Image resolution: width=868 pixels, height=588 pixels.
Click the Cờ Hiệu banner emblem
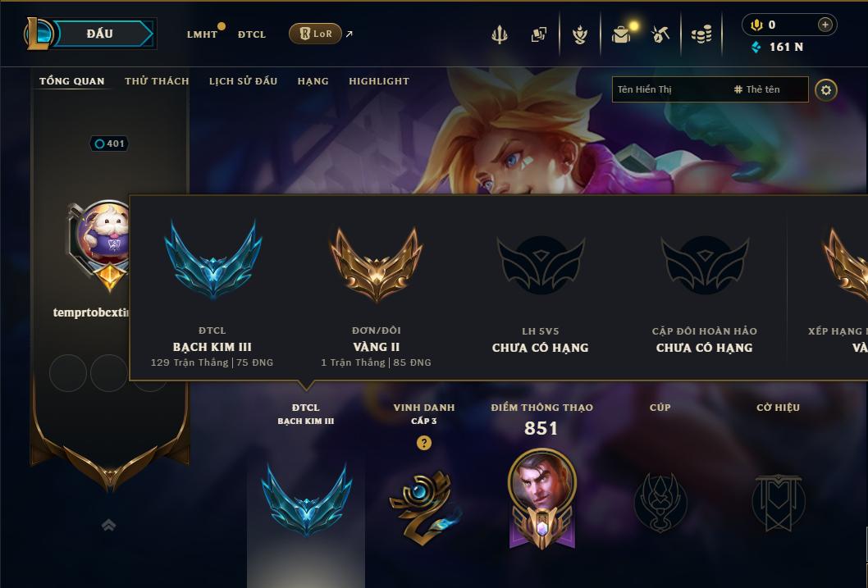point(778,502)
